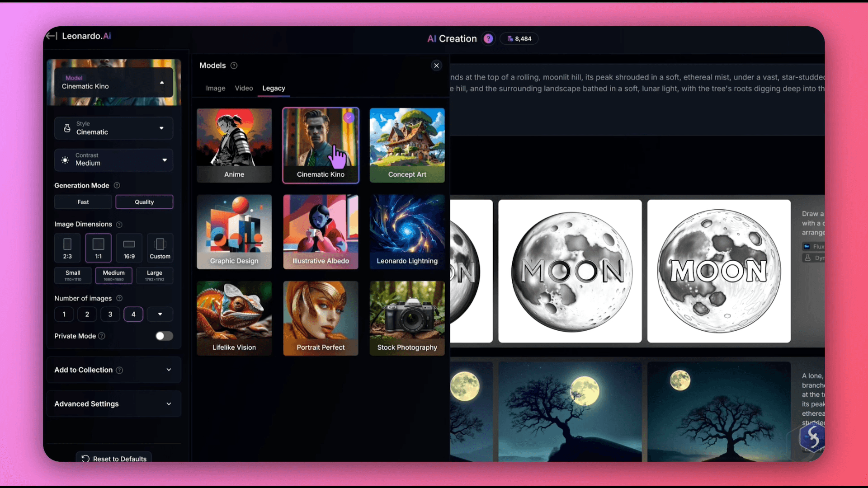Collapse the Model Cinematic Kino selector
Image resolution: width=868 pixels, height=488 pixels.
point(113,82)
